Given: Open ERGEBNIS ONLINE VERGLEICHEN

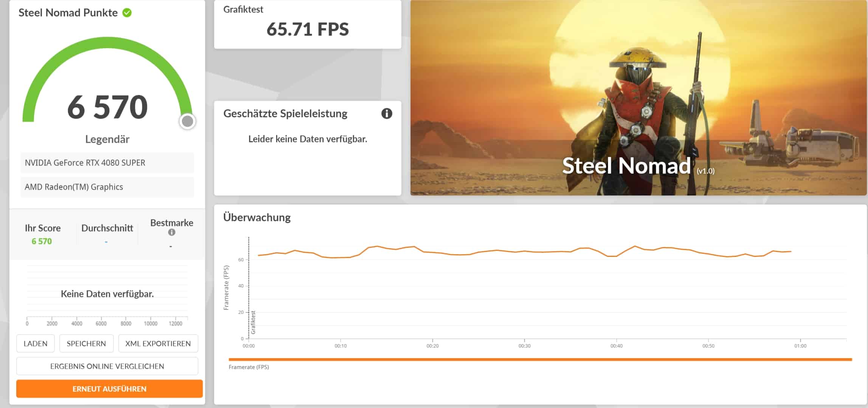Looking at the screenshot, I should (x=107, y=366).
